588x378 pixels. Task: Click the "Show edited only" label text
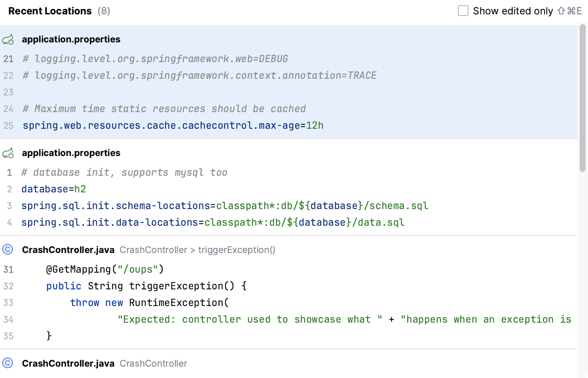(x=513, y=11)
